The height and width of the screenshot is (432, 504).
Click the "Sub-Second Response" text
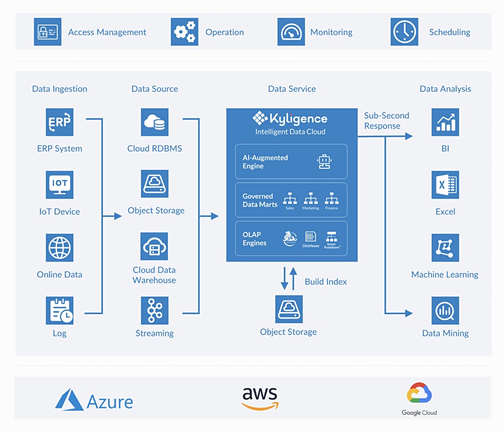pyautogui.click(x=387, y=120)
